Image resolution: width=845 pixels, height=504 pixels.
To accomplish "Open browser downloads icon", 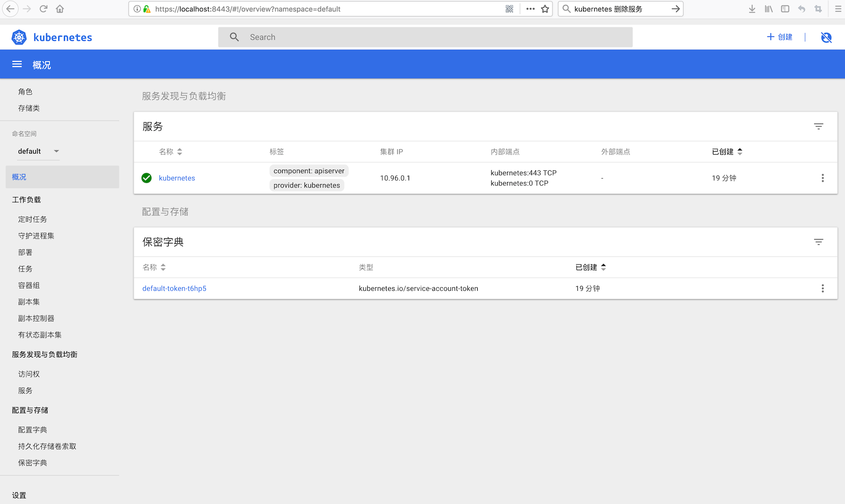I will tap(752, 9).
